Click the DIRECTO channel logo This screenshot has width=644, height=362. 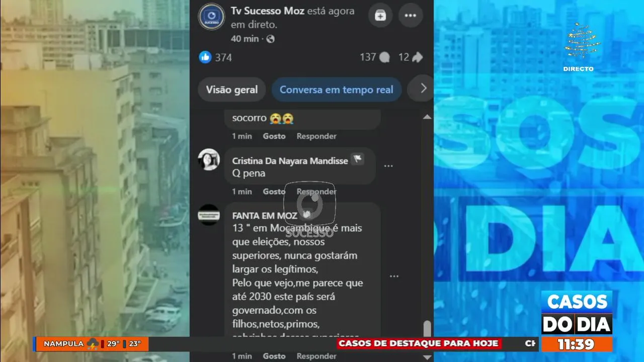point(579,47)
